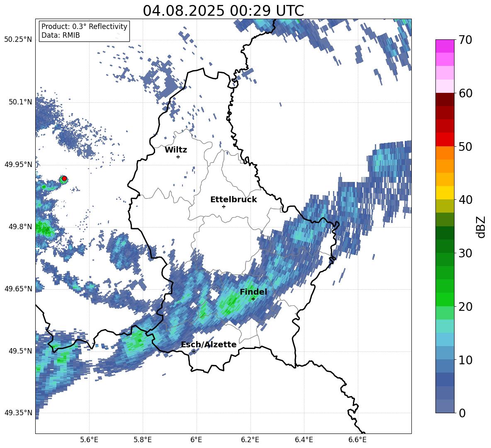Click the 49.95°N latitude label
Viewport: 491px width, 448px height.
tap(18, 164)
